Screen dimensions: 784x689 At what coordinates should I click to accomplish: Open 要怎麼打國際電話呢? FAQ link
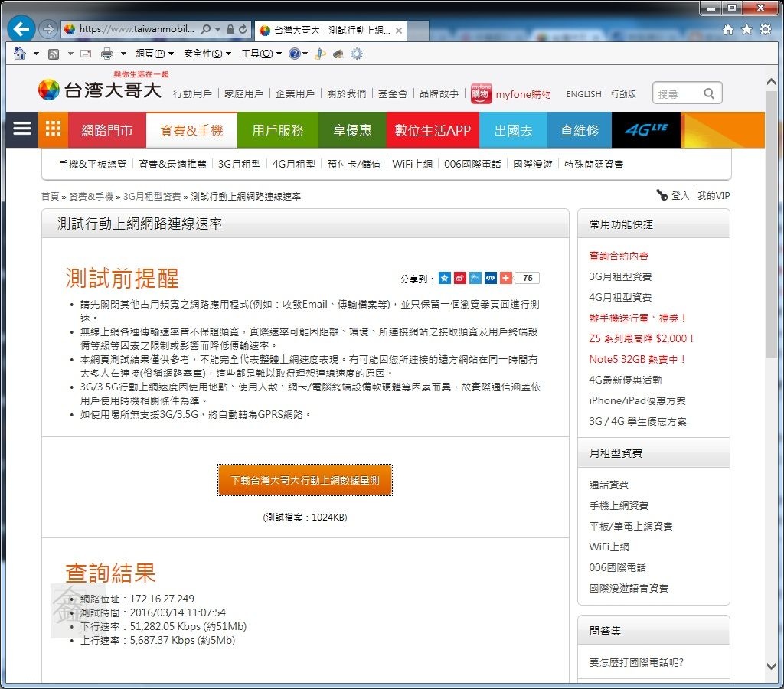(636, 662)
